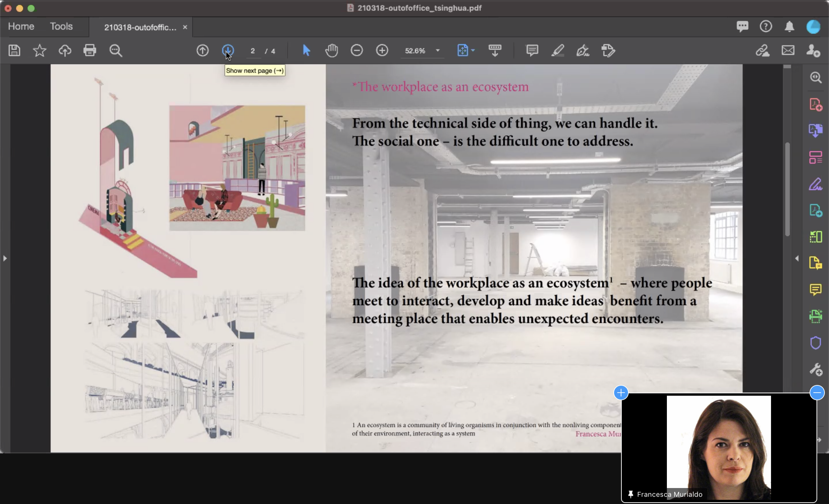Open the find text magnifier icon
Image resolution: width=829 pixels, height=504 pixels.
click(x=116, y=51)
